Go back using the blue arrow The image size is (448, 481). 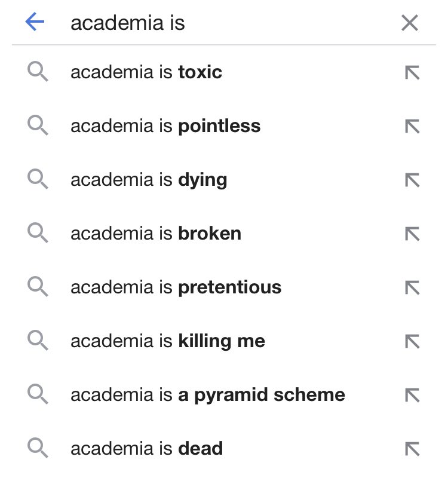click(35, 22)
